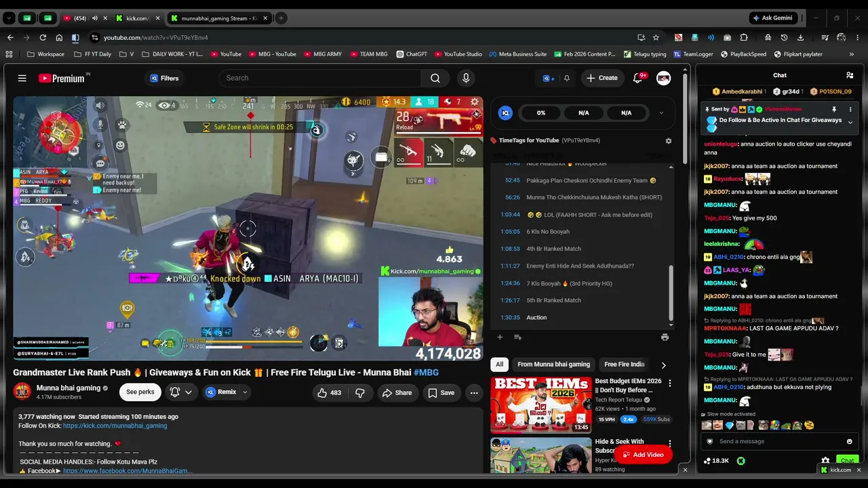Show hidden bookmarks overflow chevron

click(852, 54)
